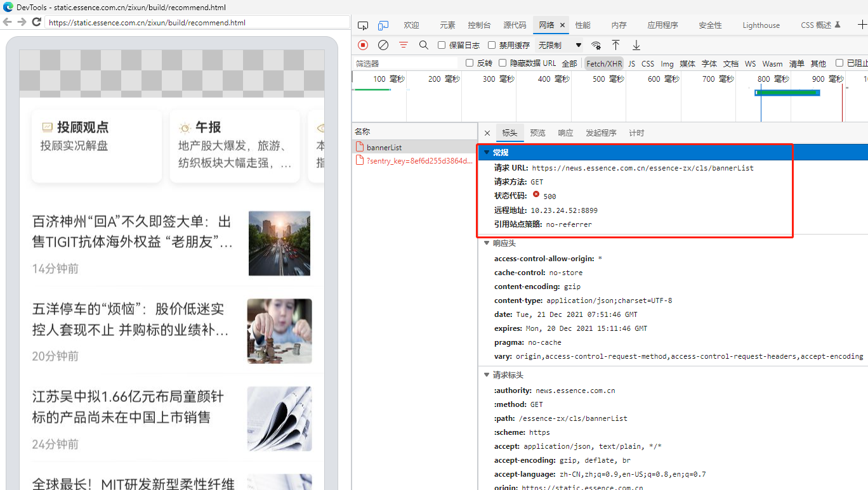Switch to the 预览 detail tab
This screenshot has width=868, height=490.
(537, 133)
